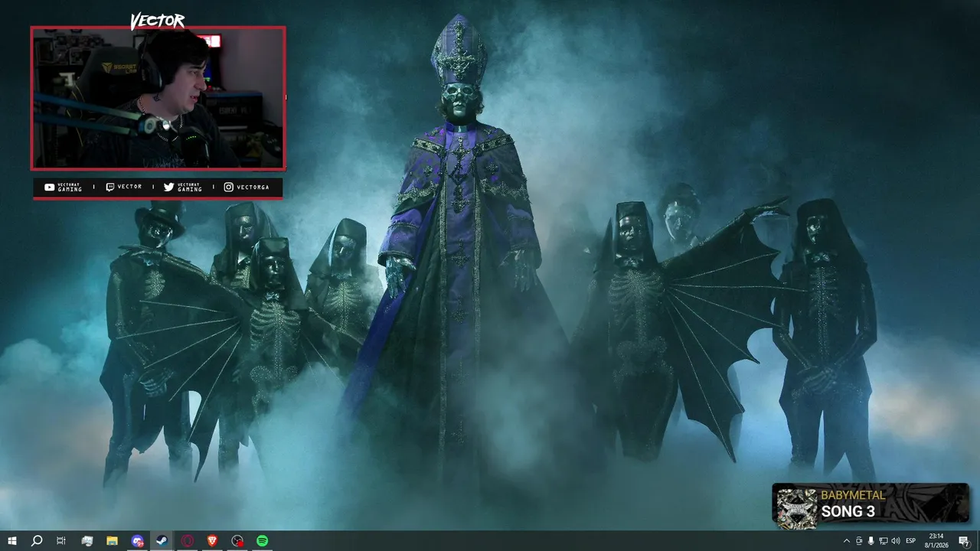Click the webcam overlay video
This screenshot has height=551, width=980.
pos(158,98)
